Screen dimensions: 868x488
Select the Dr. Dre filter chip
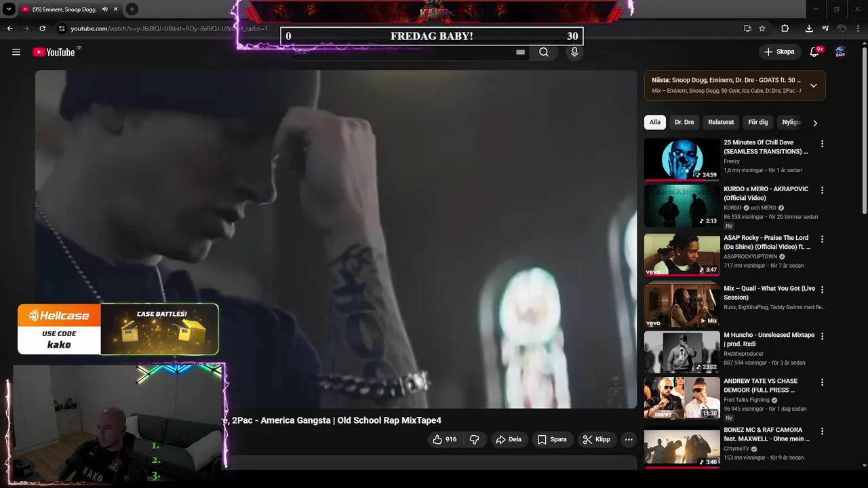click(x=684, y=122)
